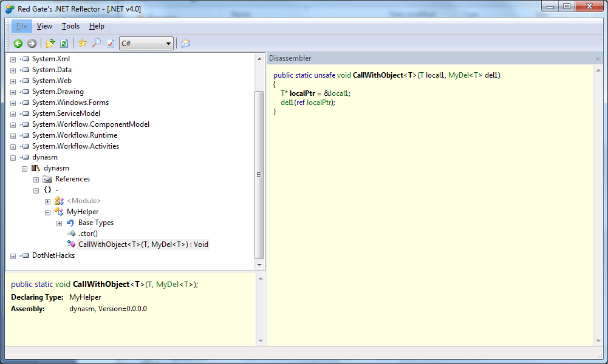Click the Analyzer toolbar icon
The width and height of the screenshot is (608, 364).
click(x=111, y=43)
